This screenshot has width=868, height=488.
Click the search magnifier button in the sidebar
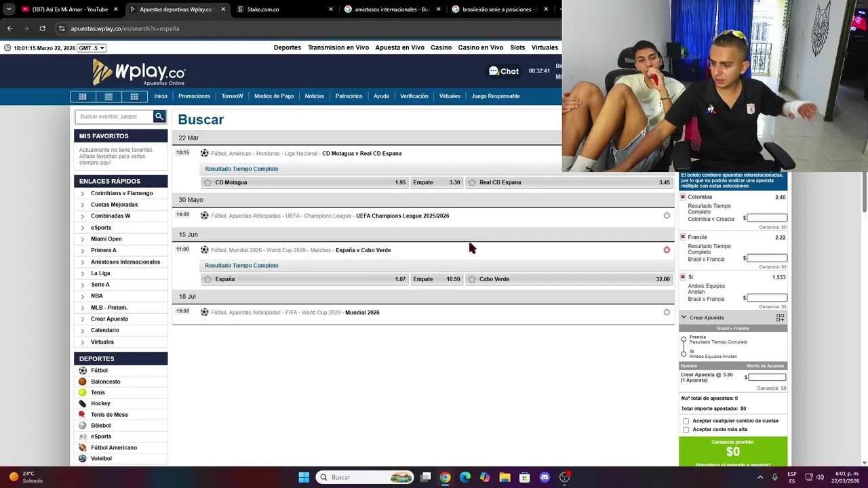click(x=159, y=117)
